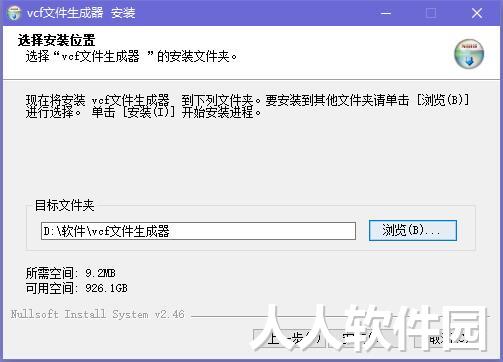Click the NSIS logo icon in the header
The height and width of the screenshot is (362, 503).
pyautogui.click(x=469, y=54)
